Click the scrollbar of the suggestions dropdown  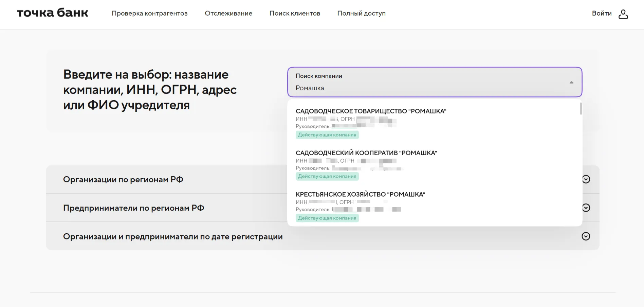[581, 109]
